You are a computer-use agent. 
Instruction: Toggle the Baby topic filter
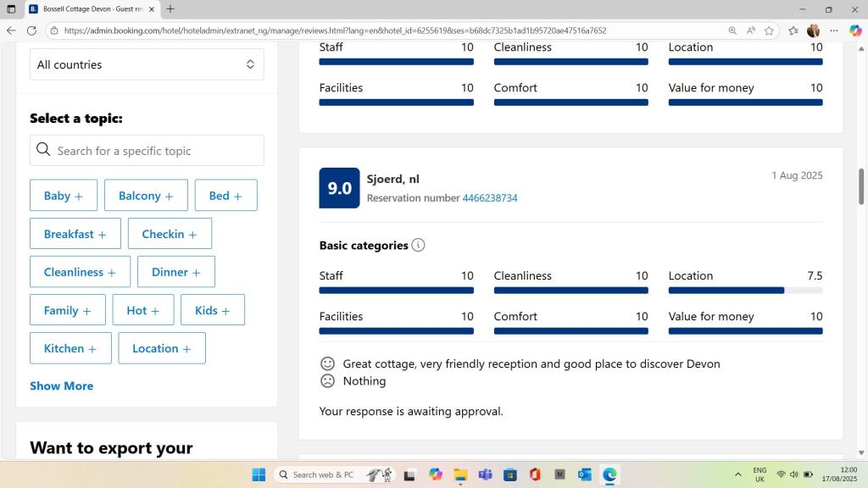[64, 196]
